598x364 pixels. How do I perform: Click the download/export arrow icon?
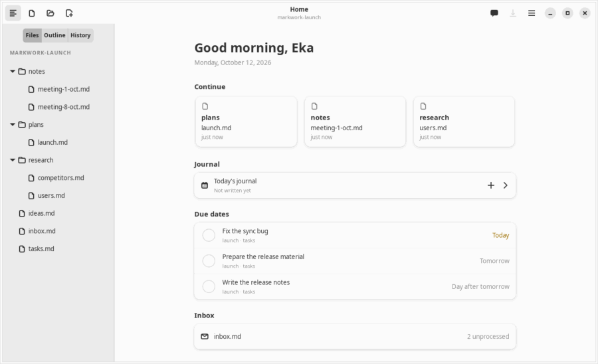tap(513, 13)
